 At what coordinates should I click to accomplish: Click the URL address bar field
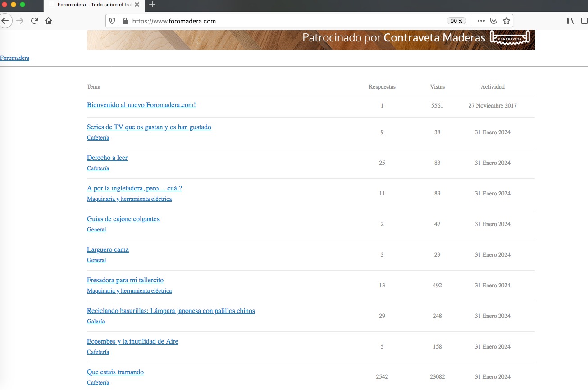pyautogui.click(x=284, y=21)
